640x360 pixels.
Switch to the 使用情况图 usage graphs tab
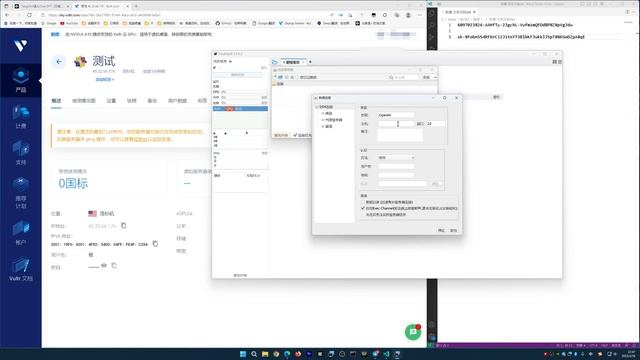[84, 101]
